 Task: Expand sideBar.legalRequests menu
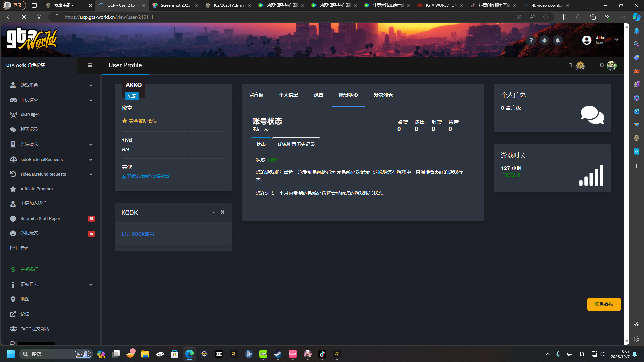pos(50,160)
